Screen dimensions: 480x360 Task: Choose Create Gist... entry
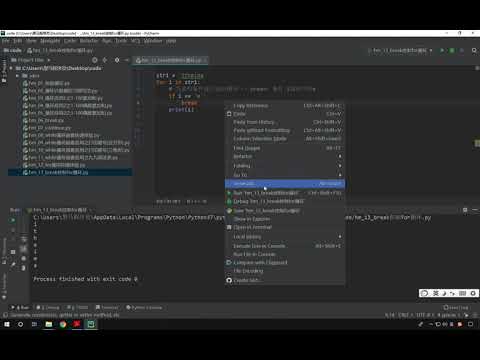click(x=285, y=280)
